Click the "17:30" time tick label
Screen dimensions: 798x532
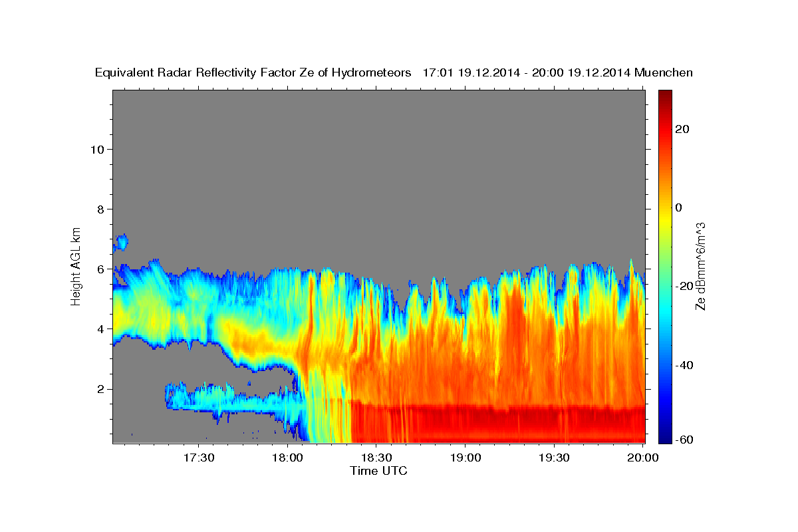tap(200, 458)
